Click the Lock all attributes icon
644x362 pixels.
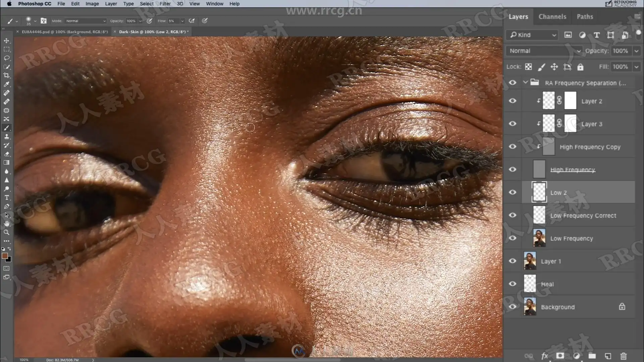(x=580, y=67)
